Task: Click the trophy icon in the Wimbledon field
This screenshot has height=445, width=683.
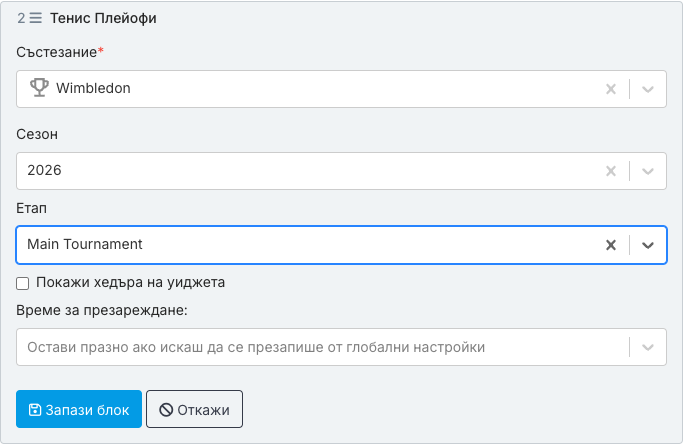Action: [x=39, y=88]
